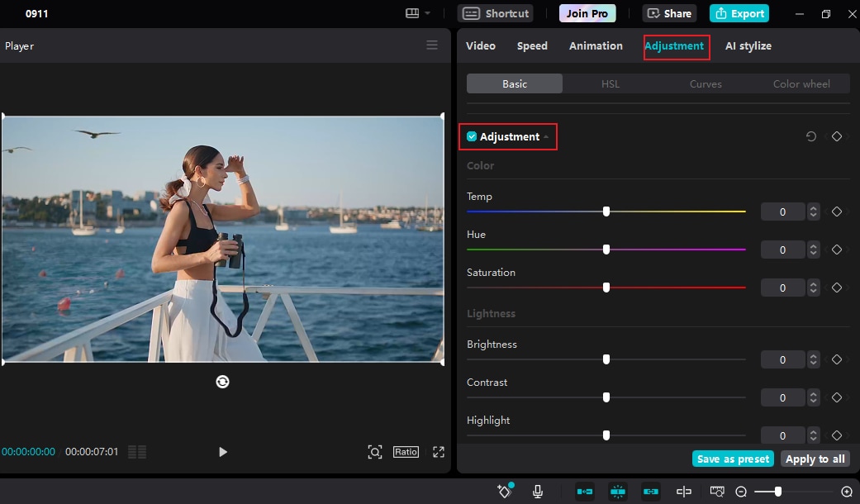Viewport: 860px width, 504px height.
Task: Add a keyframe for Temp
Action: pyautogui.click(x=836, y=212)
